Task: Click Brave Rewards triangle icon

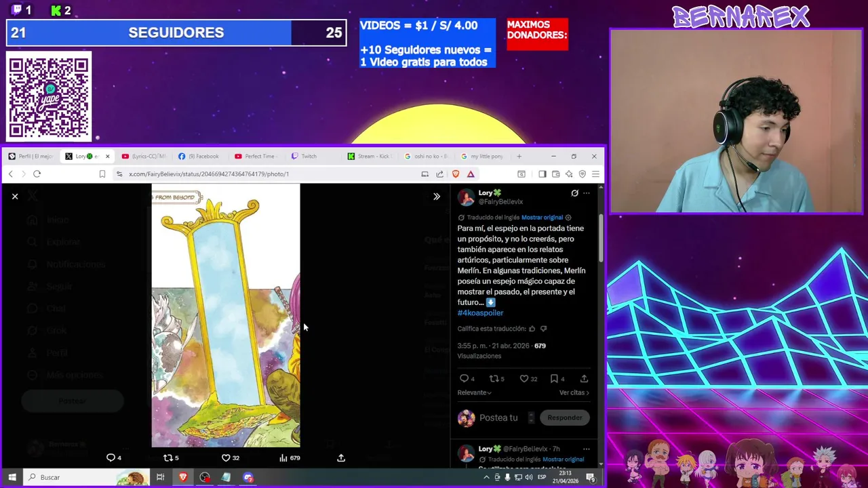Action: 471,174
